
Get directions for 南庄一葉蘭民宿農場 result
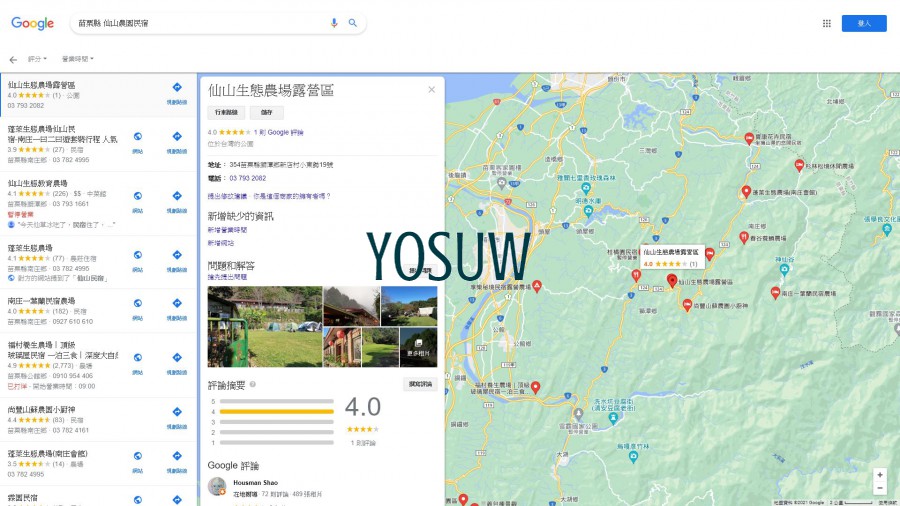tap(177, 308)
